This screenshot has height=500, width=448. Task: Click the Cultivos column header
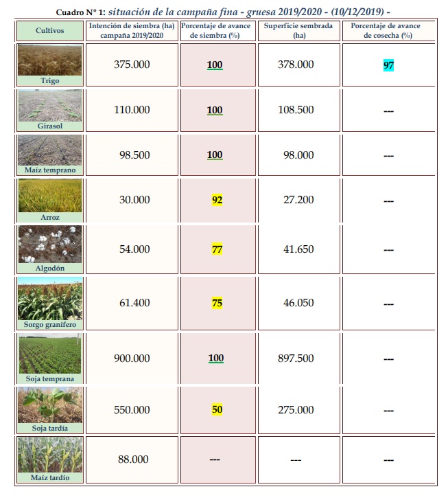pyautogui.click(x=49, y=31)
